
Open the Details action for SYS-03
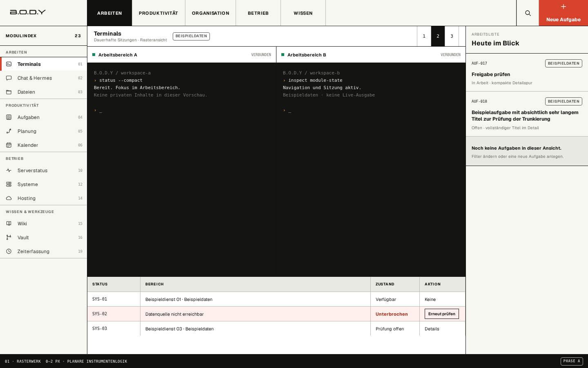pos(432,329)
